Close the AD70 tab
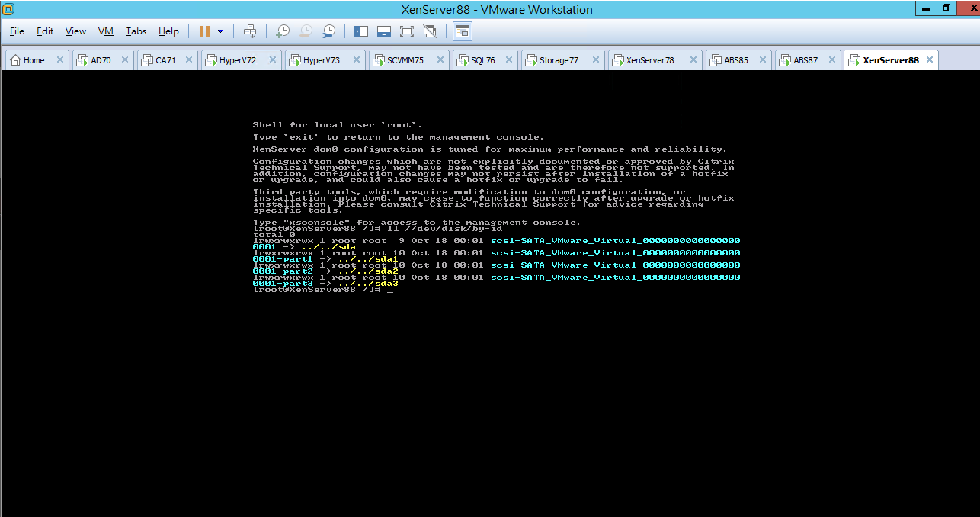The image size is (980, 517). click(x=126, y=60)
